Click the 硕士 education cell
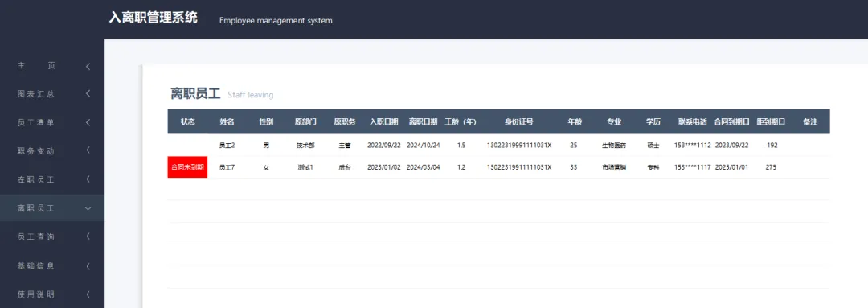The height and width of the screenshot is (308, 868). click(653, 145)
